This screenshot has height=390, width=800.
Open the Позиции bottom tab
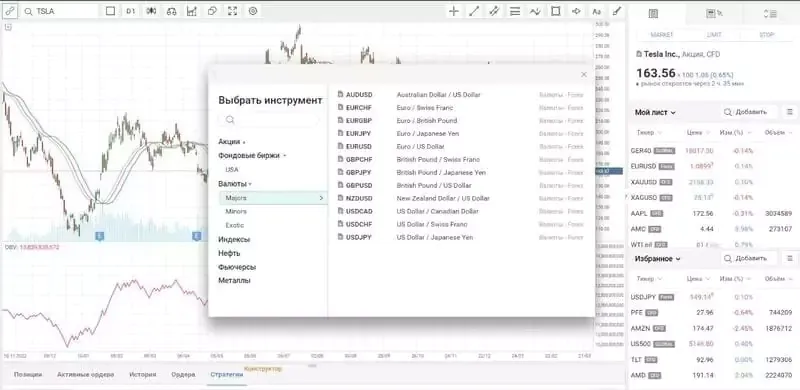(28, 375)
